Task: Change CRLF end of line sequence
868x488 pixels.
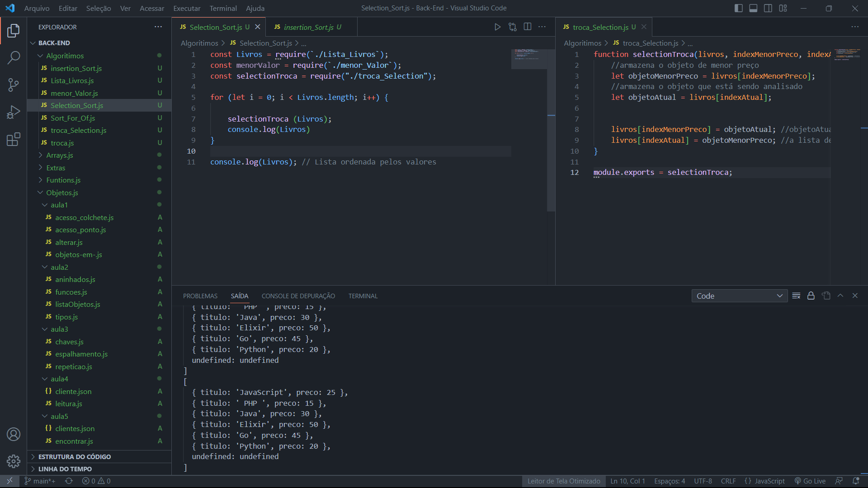Action: 728,481
